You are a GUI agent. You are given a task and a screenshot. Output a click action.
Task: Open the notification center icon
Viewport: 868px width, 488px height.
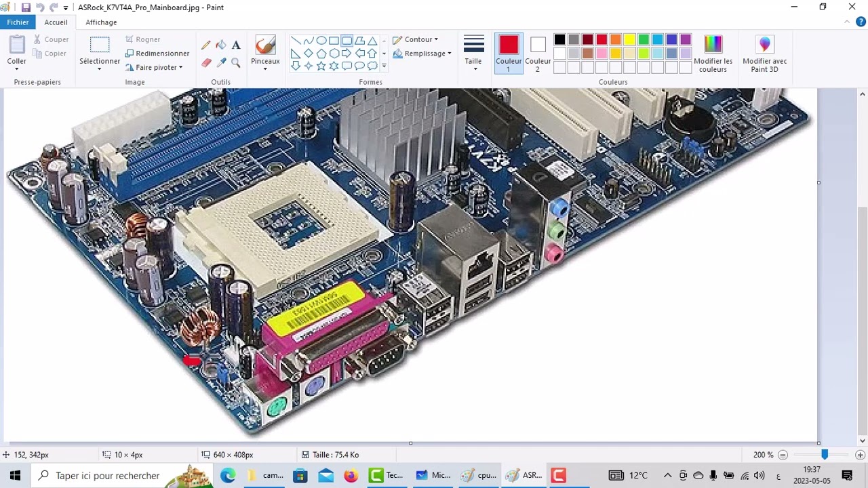[x=847, y=475]
